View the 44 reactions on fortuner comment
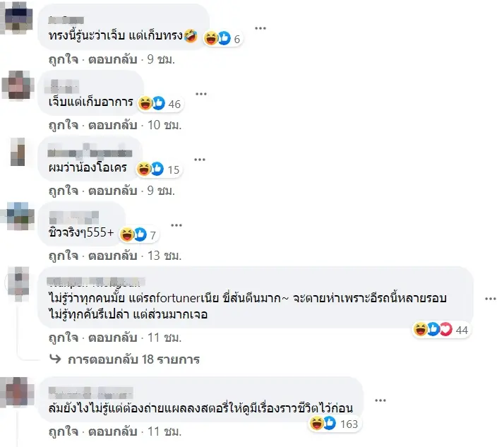504x447 pixels. point(441,330)
